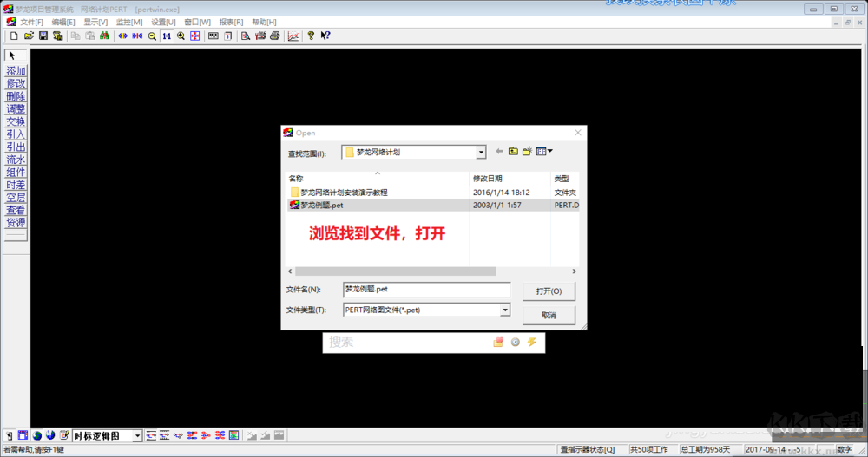
Task: Click the 引入 sidebar button
Action: click(x=16, y=134)
